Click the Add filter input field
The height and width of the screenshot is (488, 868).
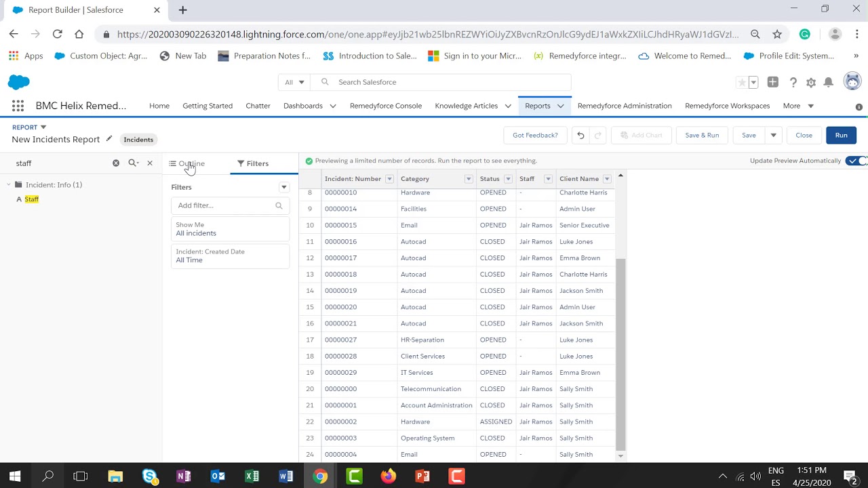[x=230, y=205]
